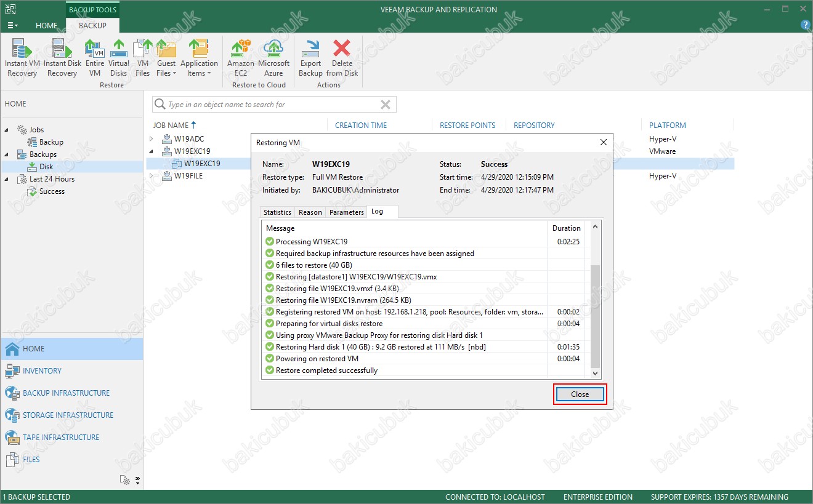Restore Virtual Disks
Image resolution: width=813 pixels, height=504 pixels.
(119, 58)
